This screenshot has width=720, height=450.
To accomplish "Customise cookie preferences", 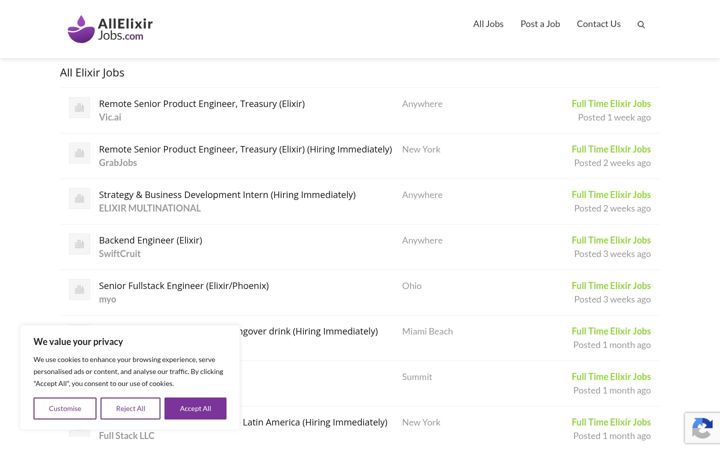I will point(65,408).
